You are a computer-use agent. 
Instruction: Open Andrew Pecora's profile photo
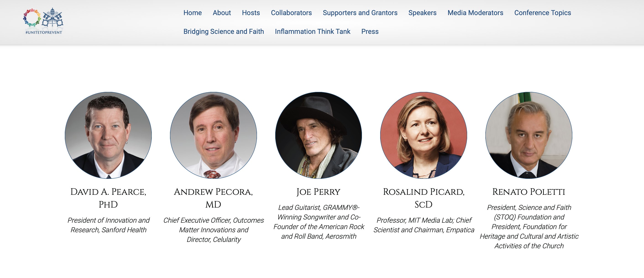[x=213, y=135]
